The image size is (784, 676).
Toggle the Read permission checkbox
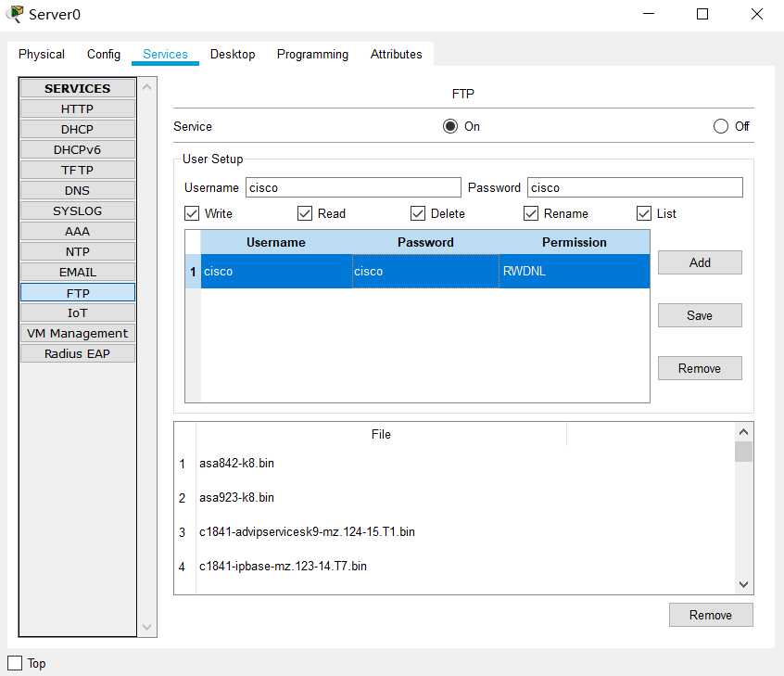pos(305,213)
